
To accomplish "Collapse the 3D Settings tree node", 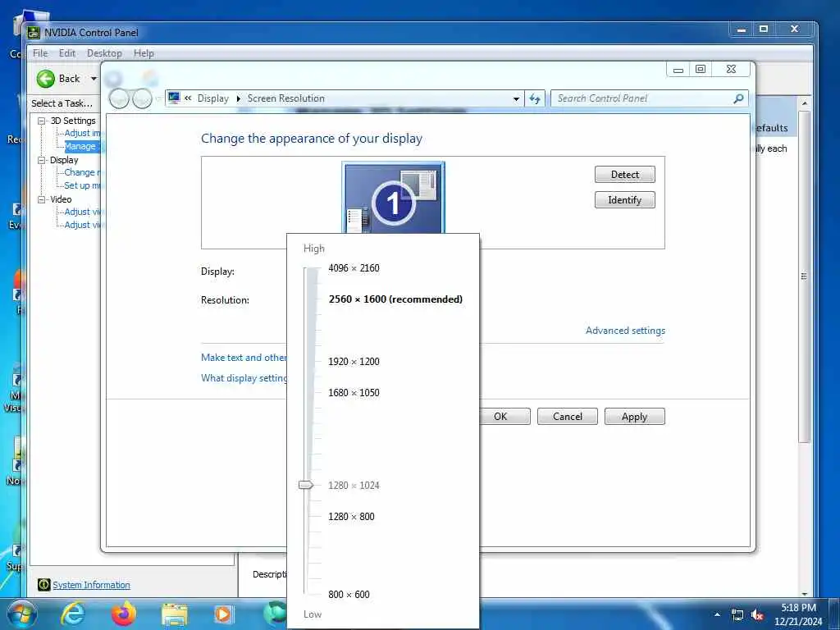I will tap(41, 121).
